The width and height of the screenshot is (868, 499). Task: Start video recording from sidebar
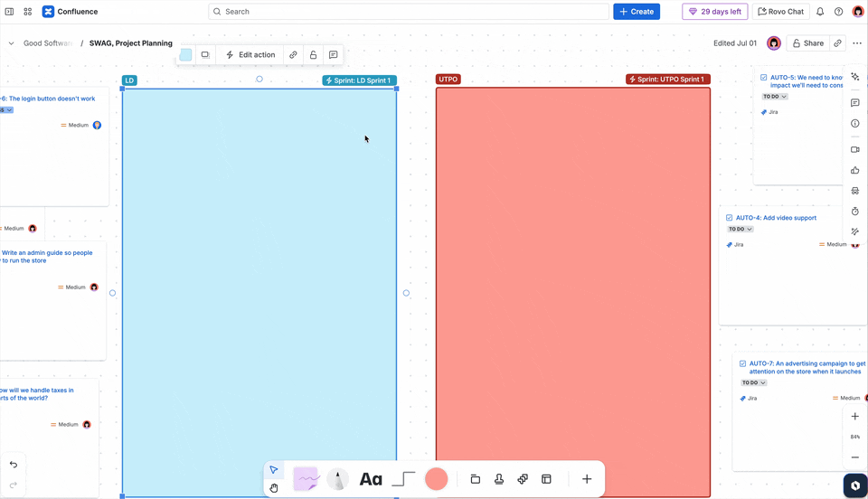tap(855, 149)
